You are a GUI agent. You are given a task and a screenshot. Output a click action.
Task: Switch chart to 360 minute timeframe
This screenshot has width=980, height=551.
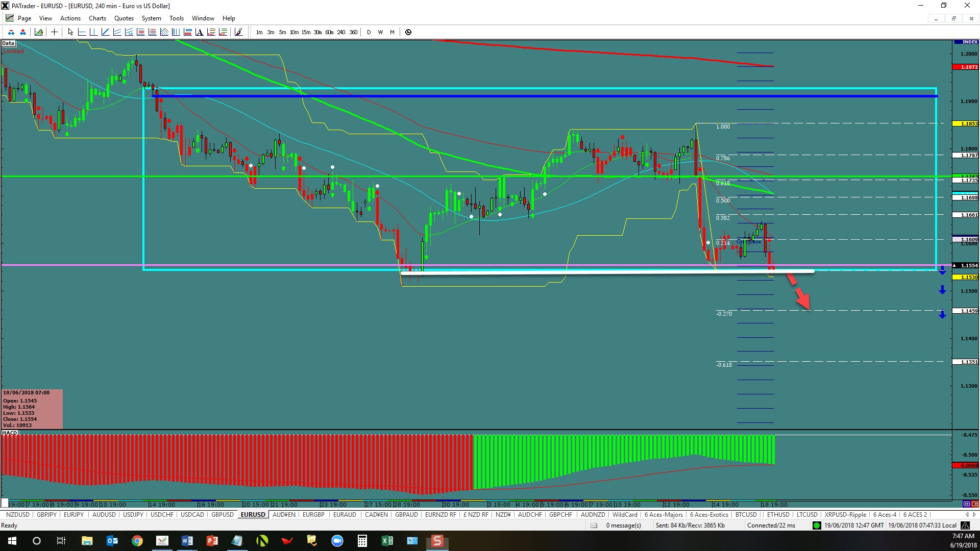(x=353, y=32)
